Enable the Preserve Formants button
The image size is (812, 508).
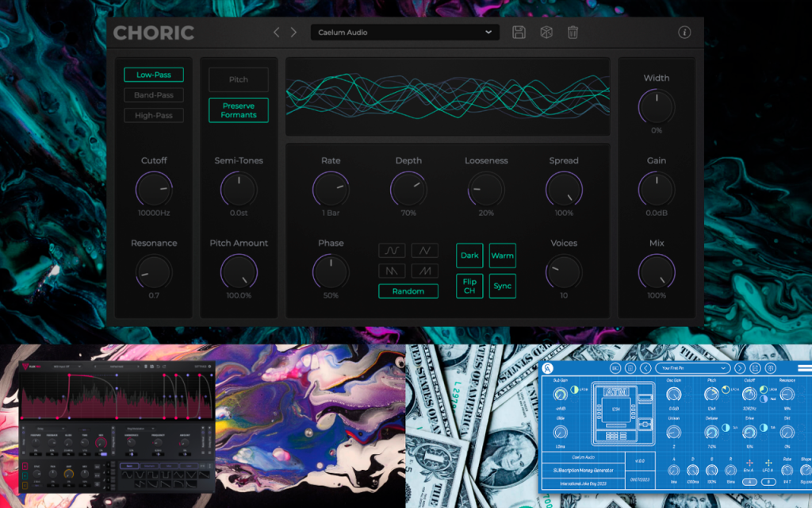pyautogui.click(x=239, y=110)
